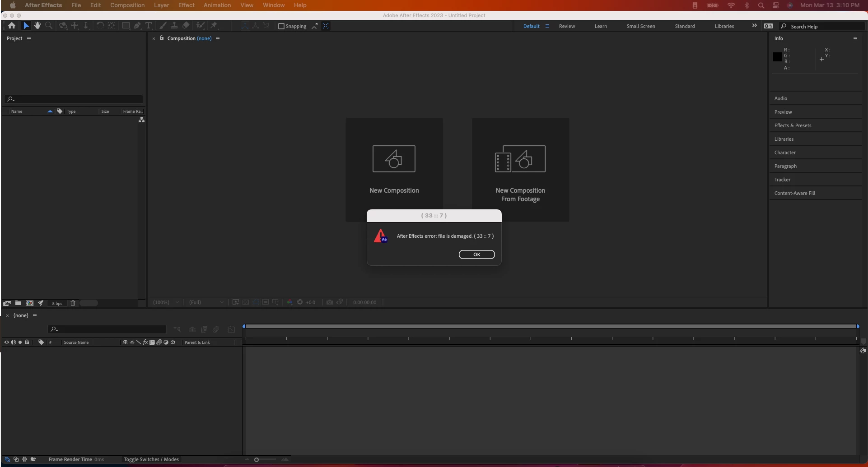
Task: Click the black color swatch in Info panel
Action: (777, 57)
